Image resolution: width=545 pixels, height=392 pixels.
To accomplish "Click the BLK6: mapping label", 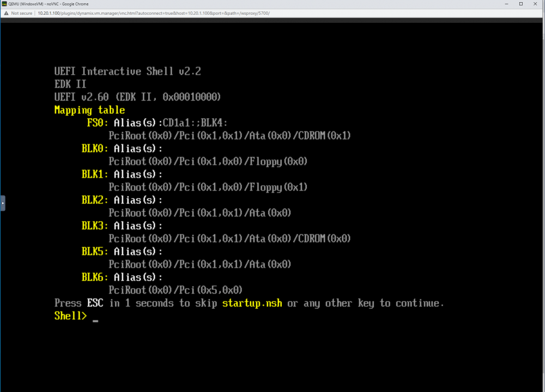I will click(95, 277).
